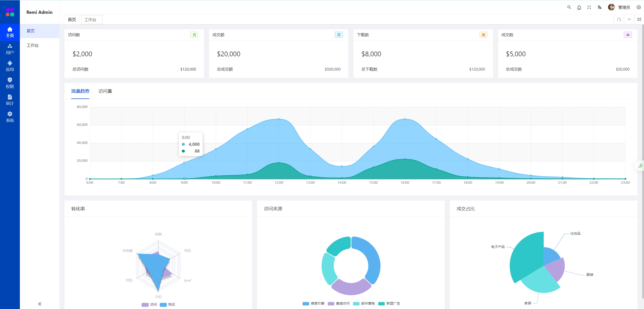Click the $500,000 total turnover figure
This screenshot has height=309, width=644.
point(333,69)
